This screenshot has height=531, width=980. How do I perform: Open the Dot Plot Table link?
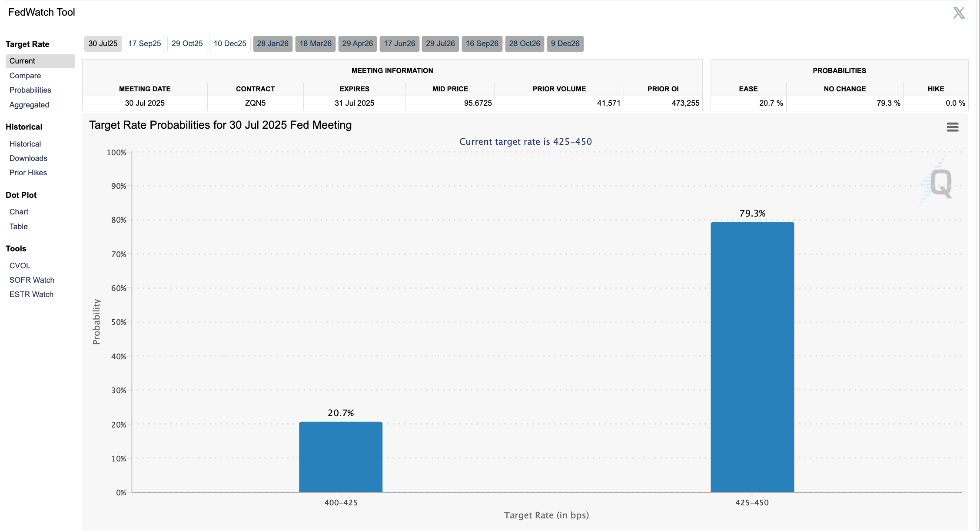coord(19,227)
